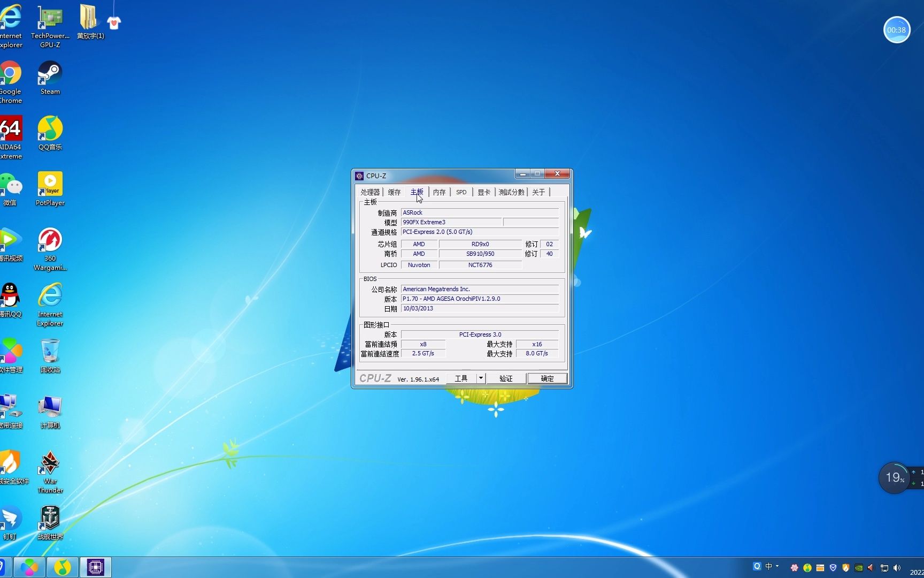Screen dimensions: 924x578
Task: Click the QQ音乐 button in the taskbar
Action: click(63, 567)
